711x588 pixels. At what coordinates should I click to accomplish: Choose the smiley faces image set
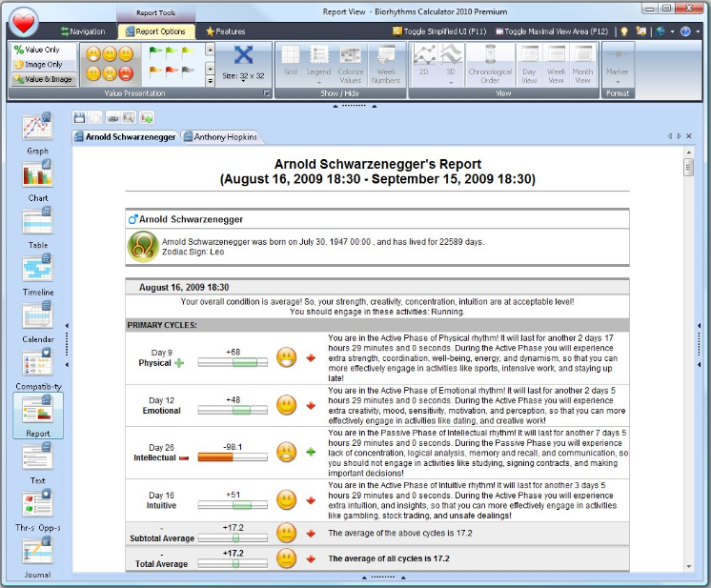tap(110, 64)
